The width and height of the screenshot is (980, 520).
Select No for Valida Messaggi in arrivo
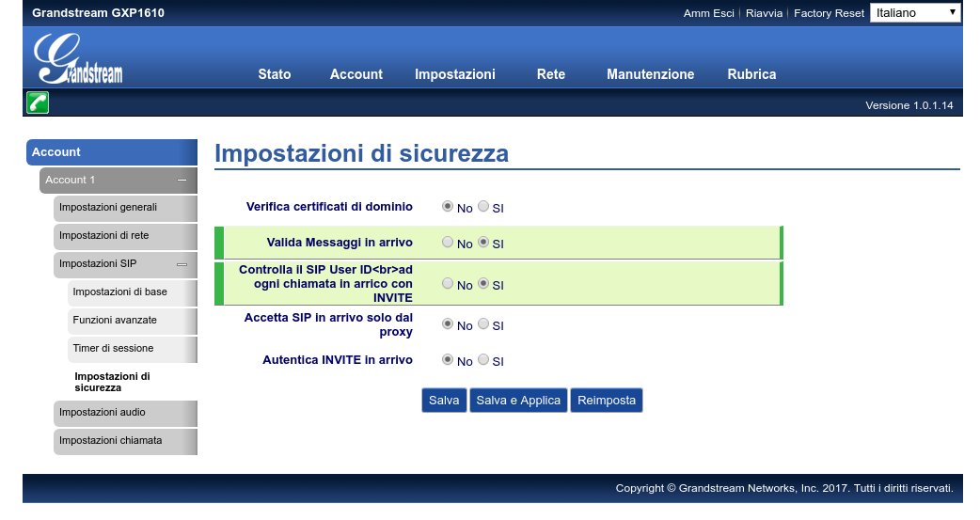pyautogui.click(x=448, y=242)
